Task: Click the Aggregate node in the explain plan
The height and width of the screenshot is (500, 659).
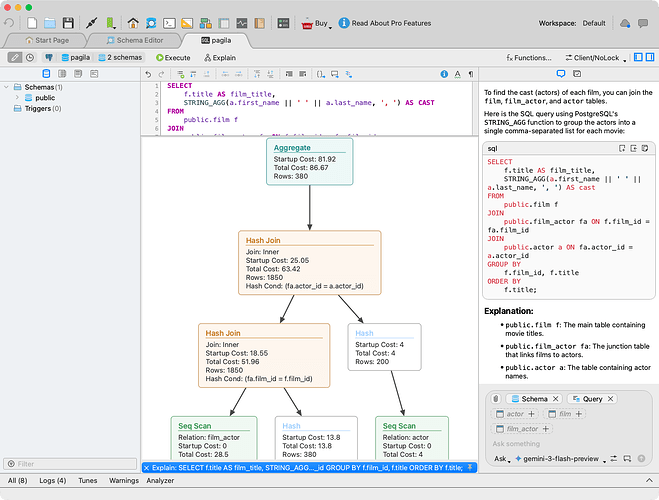Action: [x=310, y=162]
